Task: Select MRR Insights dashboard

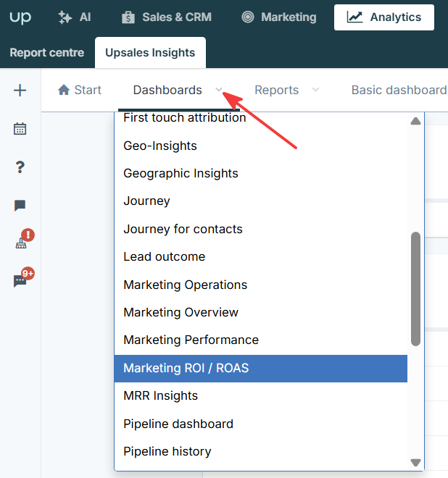Action: [x=261, y=395]
